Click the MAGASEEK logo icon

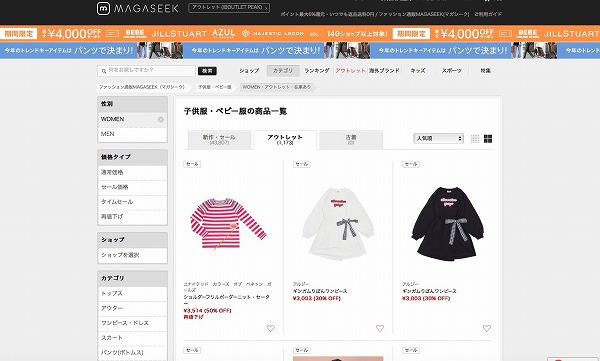click(103, 8)
